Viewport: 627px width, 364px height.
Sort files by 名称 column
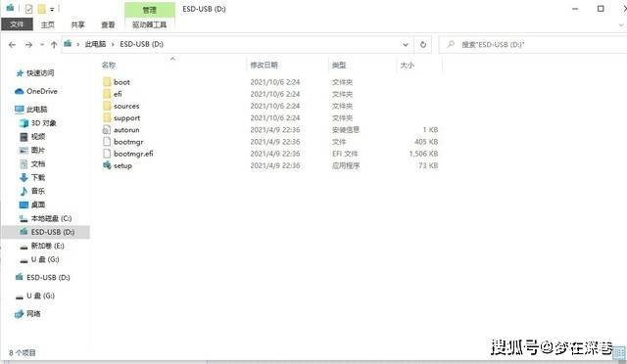click(109, 65)
